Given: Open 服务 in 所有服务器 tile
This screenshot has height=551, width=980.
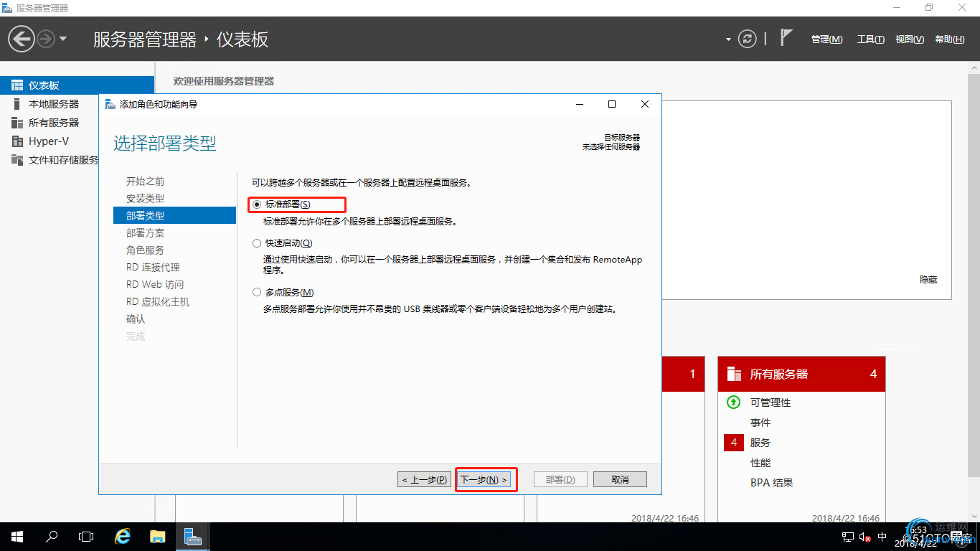Looking at the screenshot, I should click(760, 443).
